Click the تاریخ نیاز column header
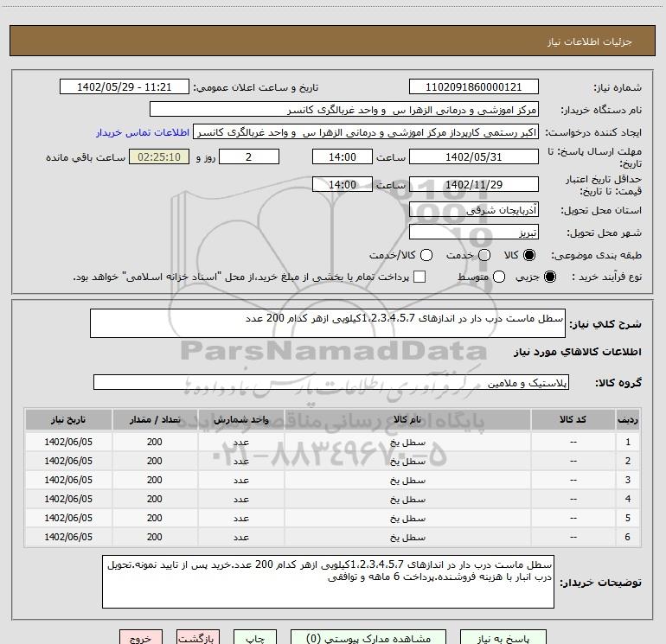Screen dimensions: 666x644 68,419
